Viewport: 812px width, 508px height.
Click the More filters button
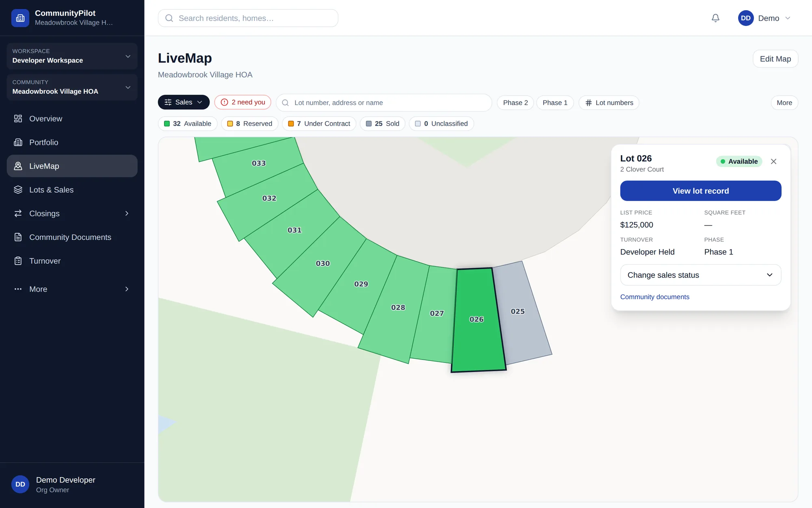pyautogui.click(x=784, y=103)
